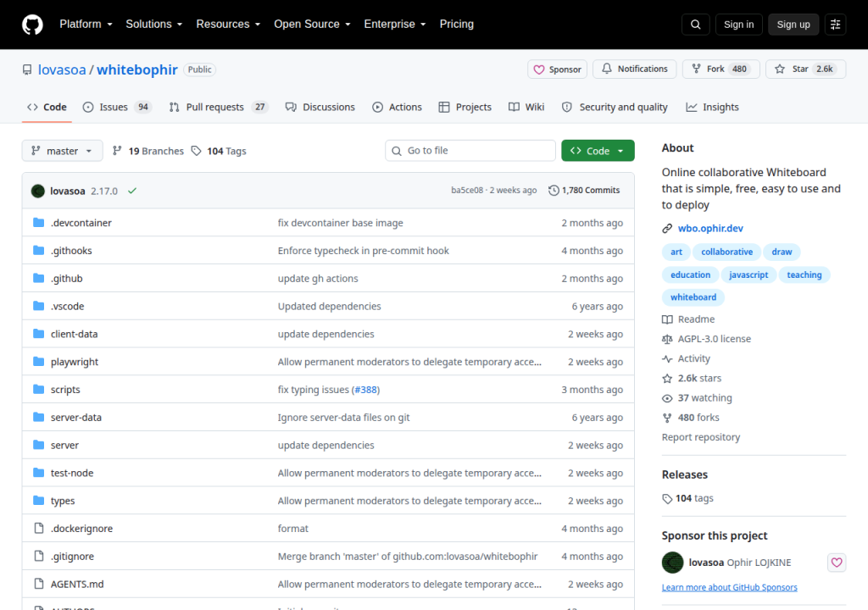This screenshot has height=610, width=868.
Task: Click the sponsor heart next to Ophir LOJKINE
Action: click(837, 563)
